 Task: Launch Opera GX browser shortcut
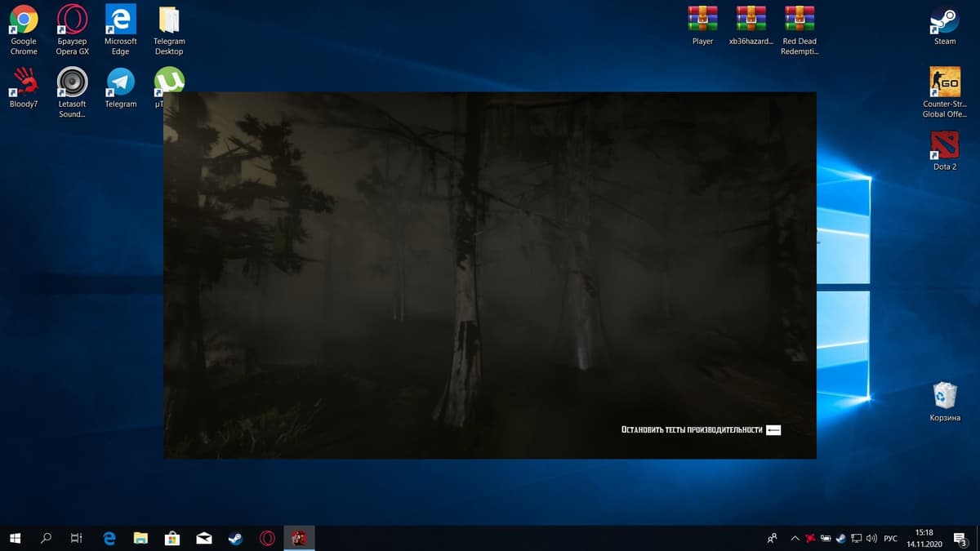72,22
